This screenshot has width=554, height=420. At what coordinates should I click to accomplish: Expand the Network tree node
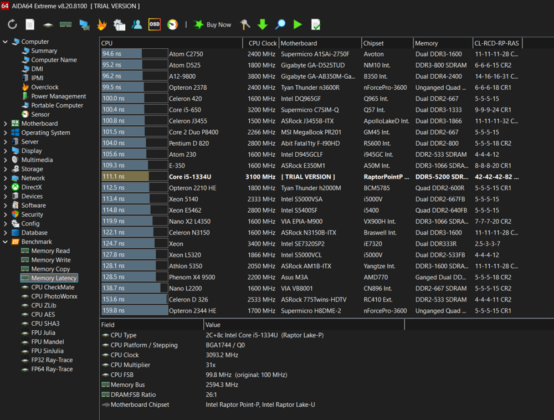(x=5, y=178)
